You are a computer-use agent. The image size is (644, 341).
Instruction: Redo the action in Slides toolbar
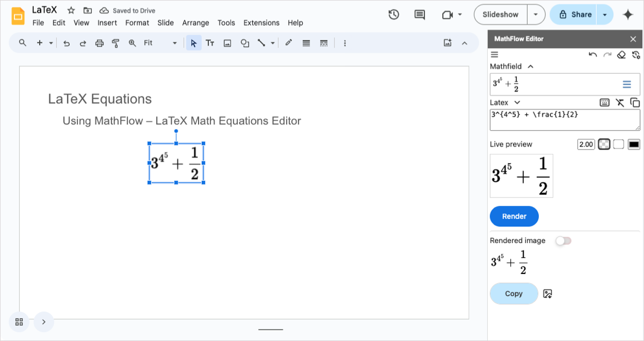coord(83,43)
